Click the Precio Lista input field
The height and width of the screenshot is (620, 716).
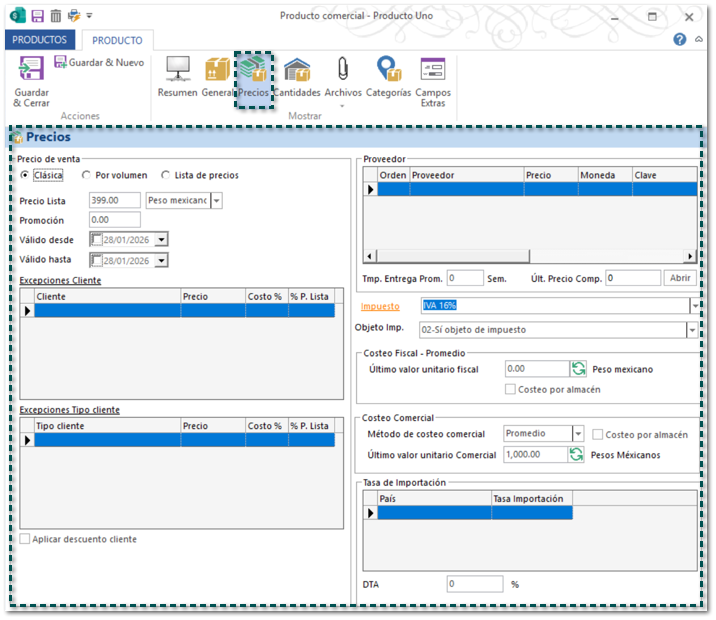click(114, 200)
